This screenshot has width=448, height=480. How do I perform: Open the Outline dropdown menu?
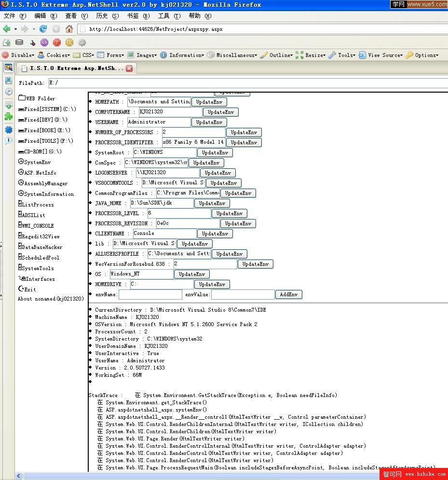[277, 55]
